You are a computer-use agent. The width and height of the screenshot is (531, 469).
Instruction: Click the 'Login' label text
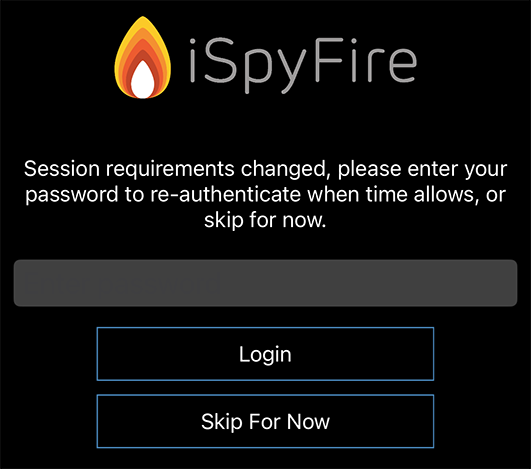click(265, 355)
